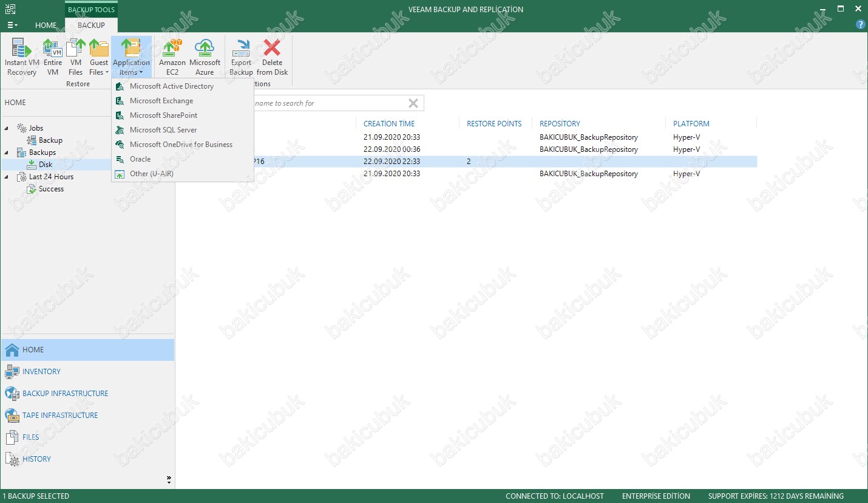Expand navigation pane options chevron
Screen dimensions: 868x503
[x=169, y=480]
